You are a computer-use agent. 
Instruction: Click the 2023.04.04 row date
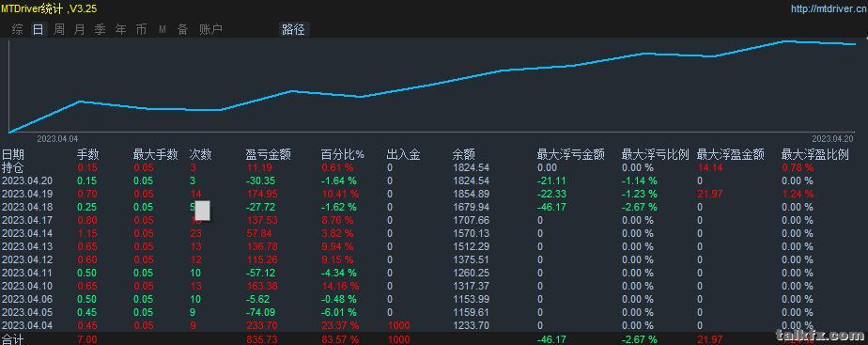point(27,325)
